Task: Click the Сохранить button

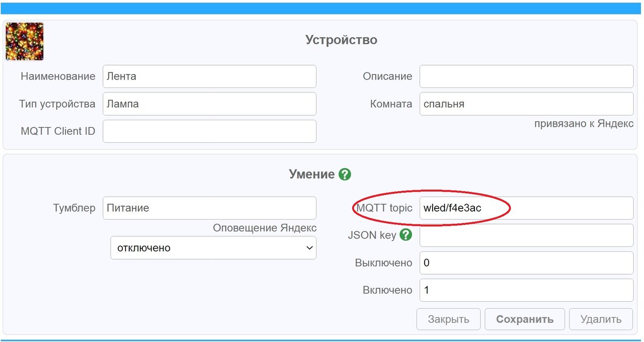Action: pos(525,319)
